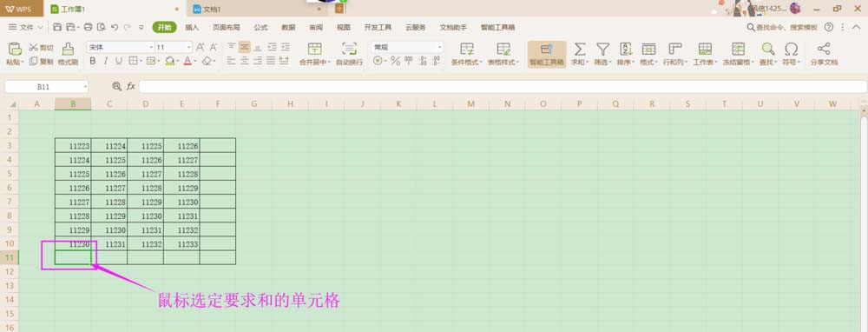Open the font size 11 dropdown

coord(189,48)
